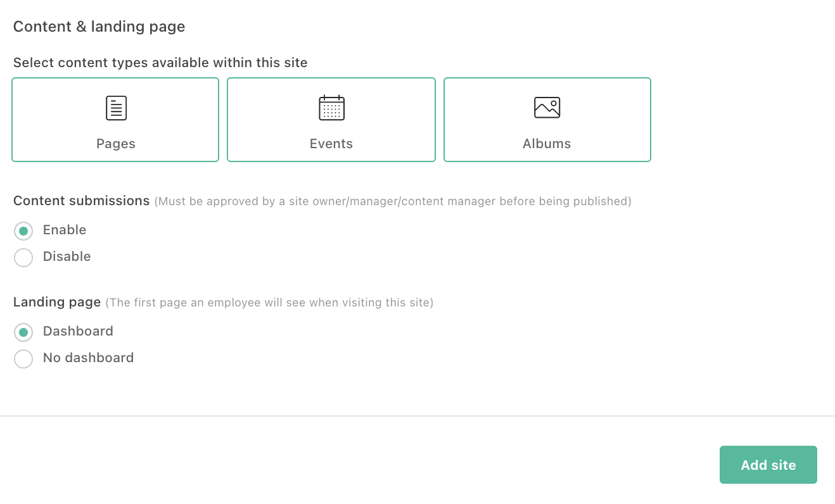Click the "Dashboard" option label text
The image size is (835, 504).
[x=78, y=331]
